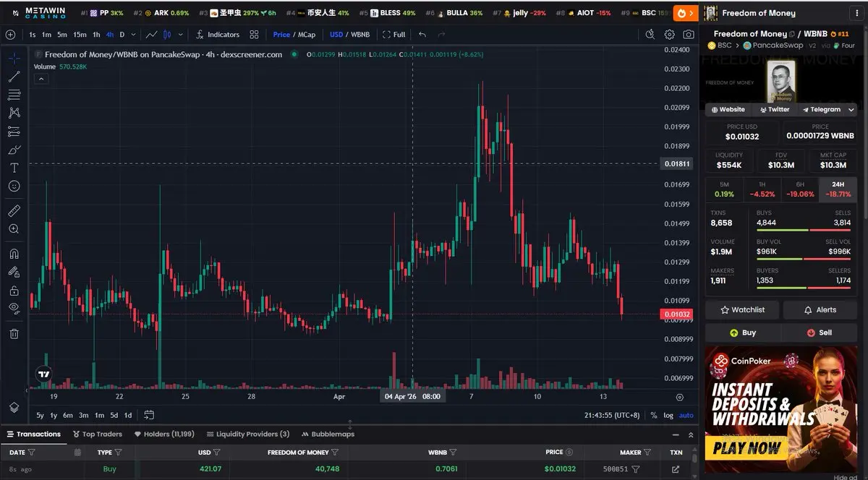This screenshot has height=480, width=868.
Task: Filter transactions by USD column
Action: 216,452
